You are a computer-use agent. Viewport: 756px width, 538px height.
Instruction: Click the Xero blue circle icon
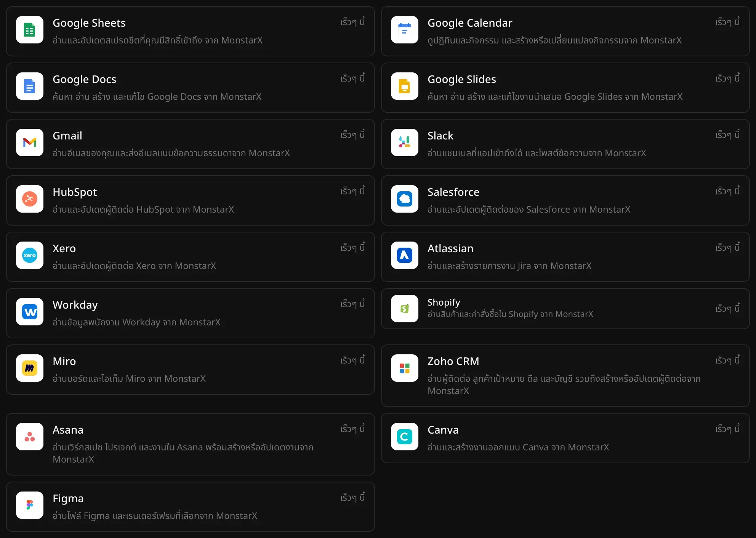pos(30,255)
